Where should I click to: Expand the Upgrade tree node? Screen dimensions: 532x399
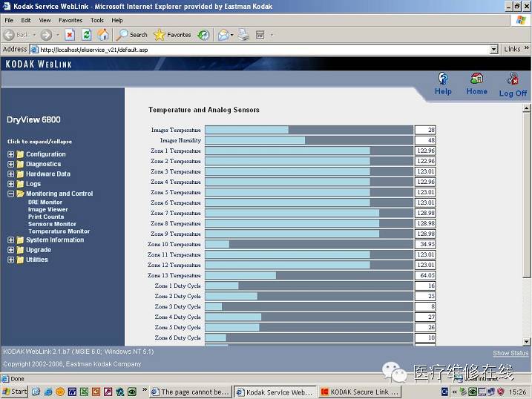click(x=11, y=250)
